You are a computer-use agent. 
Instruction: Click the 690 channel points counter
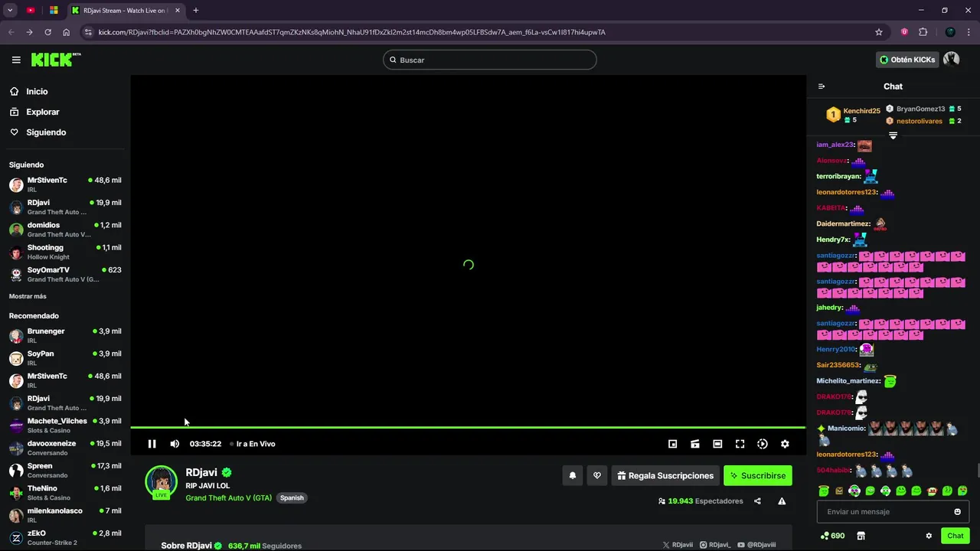click(x=832, y=536)
